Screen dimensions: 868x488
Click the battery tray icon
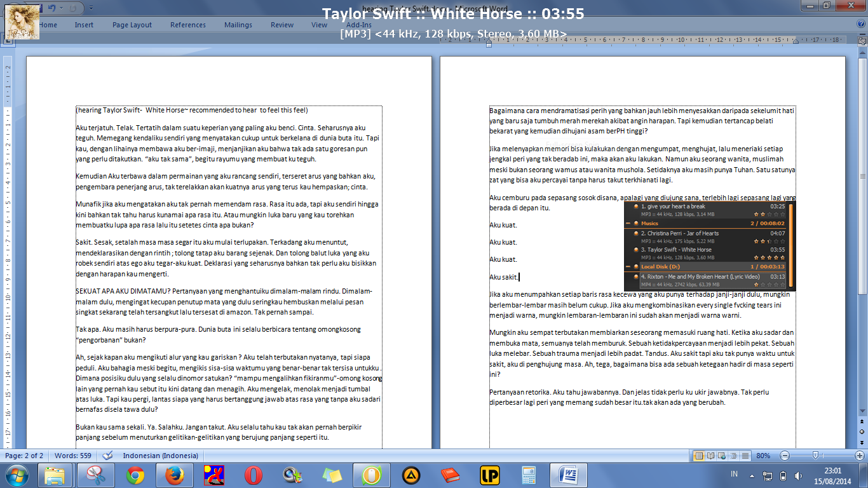783,475
